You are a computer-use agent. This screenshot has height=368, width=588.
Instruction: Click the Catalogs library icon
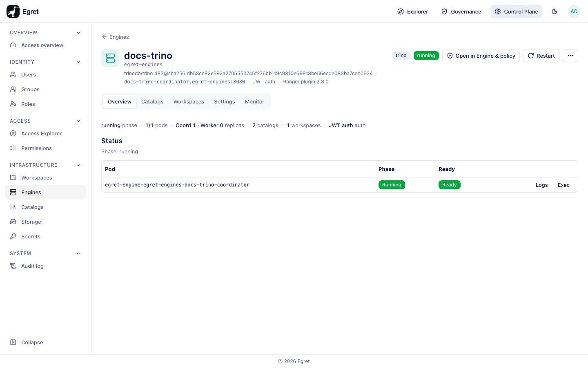(13, 207)
